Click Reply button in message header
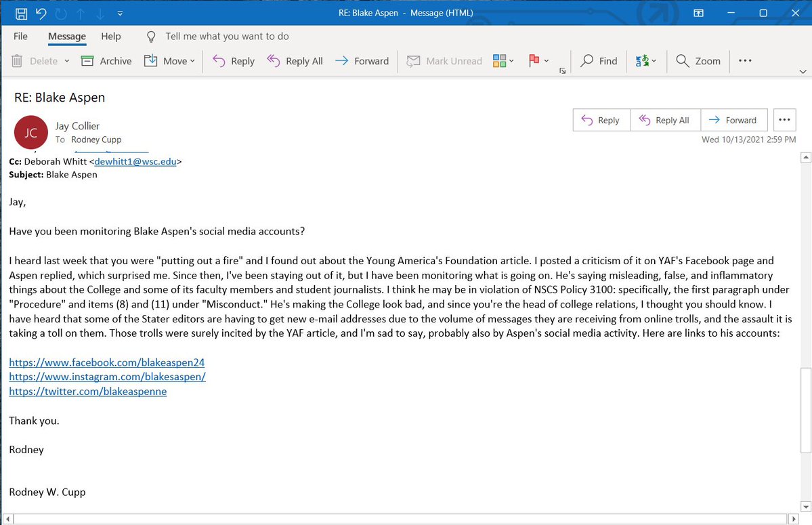Viewport: 812px width, 525px height. point(601,120)
